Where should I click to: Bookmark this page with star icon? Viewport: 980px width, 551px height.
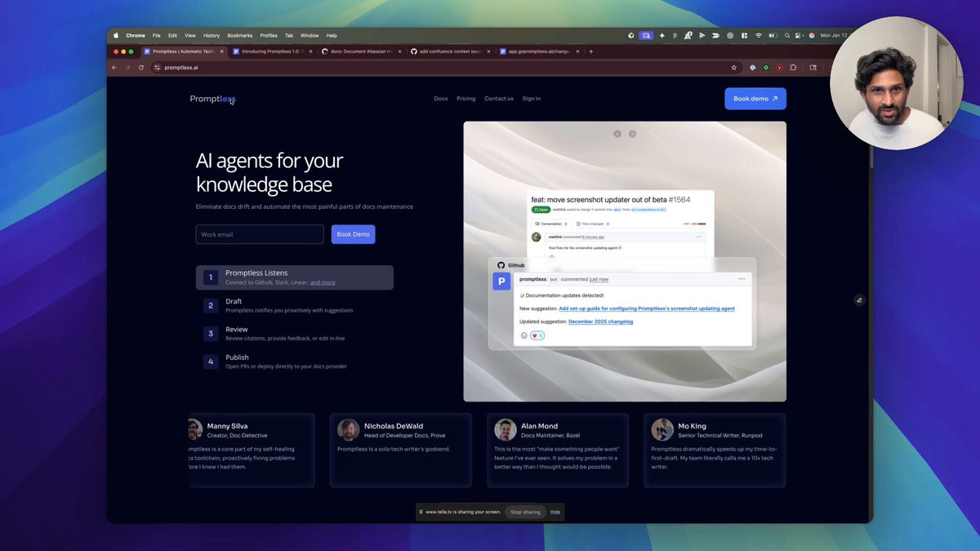pos(734,68)
